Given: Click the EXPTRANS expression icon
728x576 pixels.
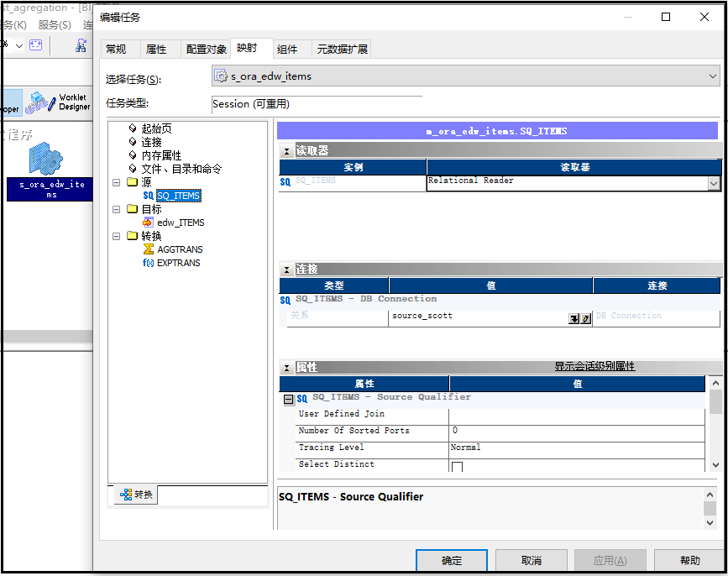Looking at the screenshot, I should click(x=148, y=263).
